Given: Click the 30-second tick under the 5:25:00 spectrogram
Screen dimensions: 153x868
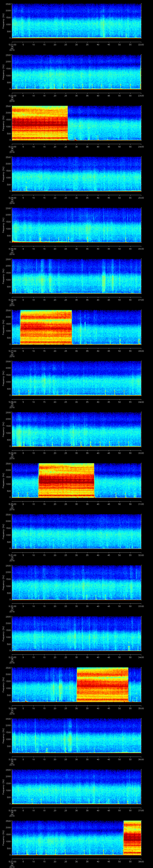Looking at the screenshot, I should [x=77, y=249].
